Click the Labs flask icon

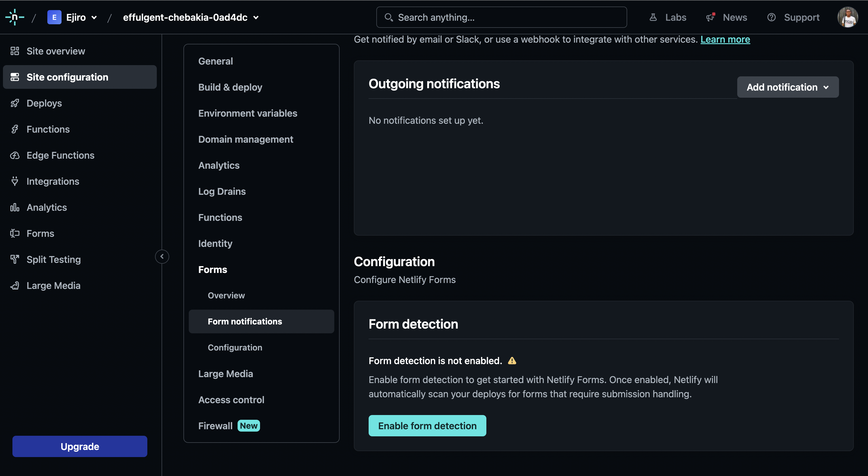point(653,17)
